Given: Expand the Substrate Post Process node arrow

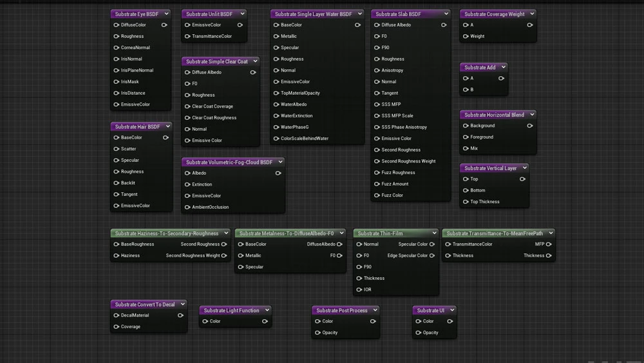Looking at the screenshot, I should (375, 310).
